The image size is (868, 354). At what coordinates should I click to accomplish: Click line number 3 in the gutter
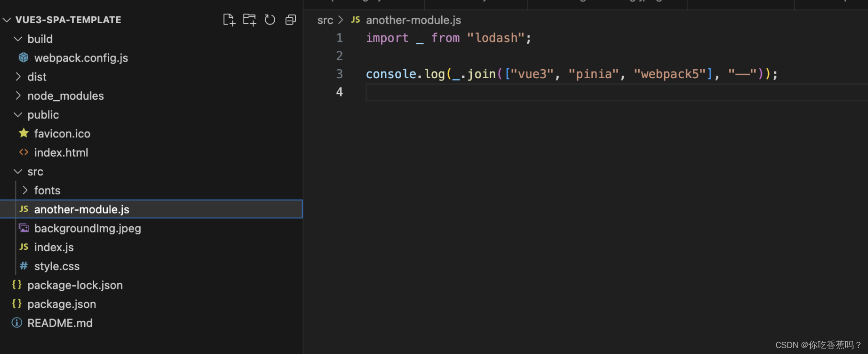tap(339, 74)
